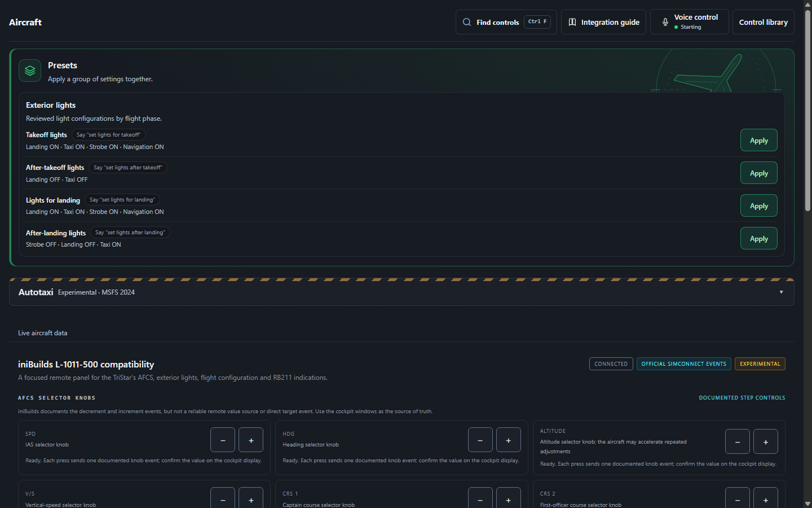The width and height of the screenshot is (812, 508).
Task: Decrease the ALTITUDE selector knob
Action: [738, 441]
